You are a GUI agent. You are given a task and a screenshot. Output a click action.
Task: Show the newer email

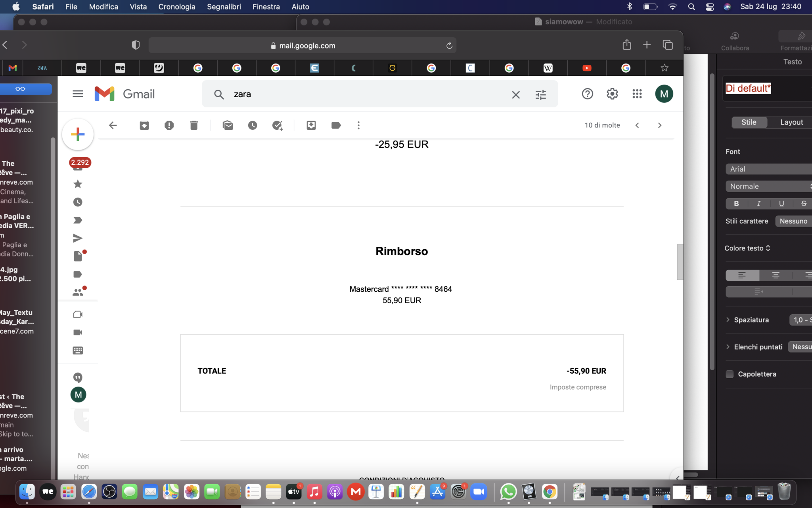click(637, 125)
